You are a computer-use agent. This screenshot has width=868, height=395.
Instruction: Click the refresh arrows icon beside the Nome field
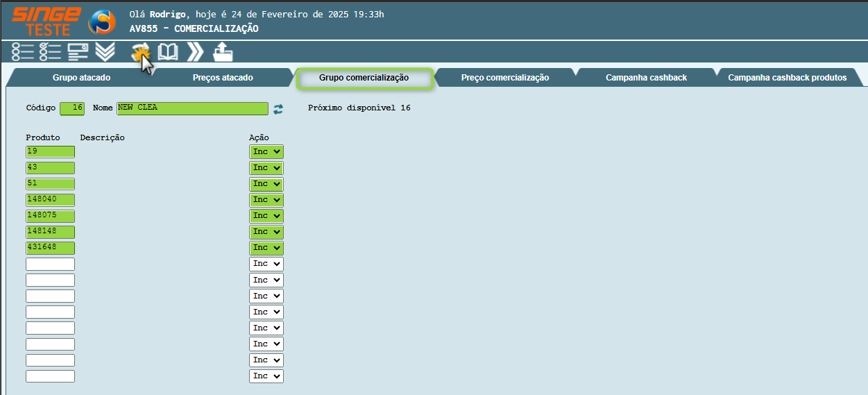(x=278, y=109)
